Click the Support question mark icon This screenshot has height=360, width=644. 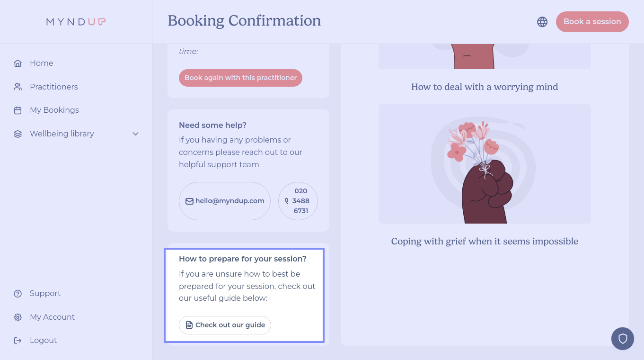[18, 294]
